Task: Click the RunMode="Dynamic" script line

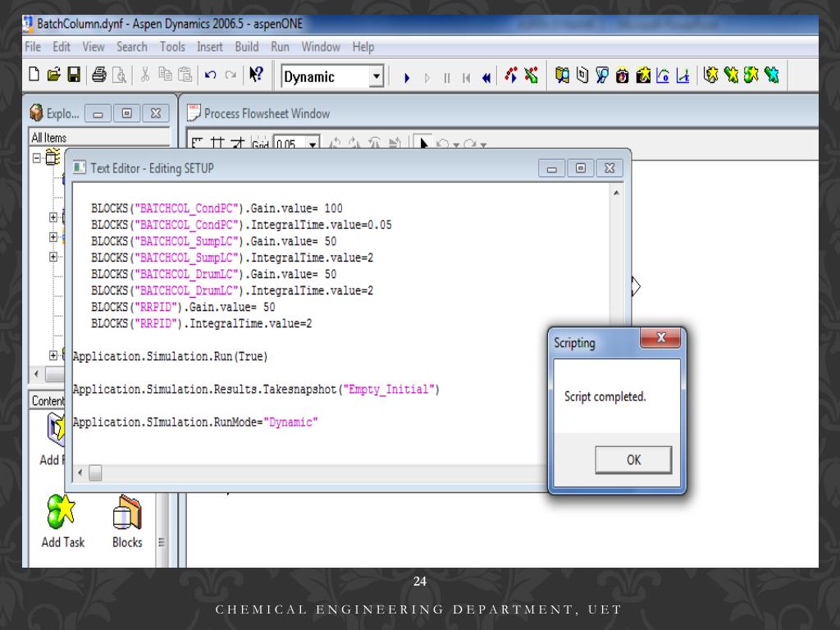Action: (195, 422)
